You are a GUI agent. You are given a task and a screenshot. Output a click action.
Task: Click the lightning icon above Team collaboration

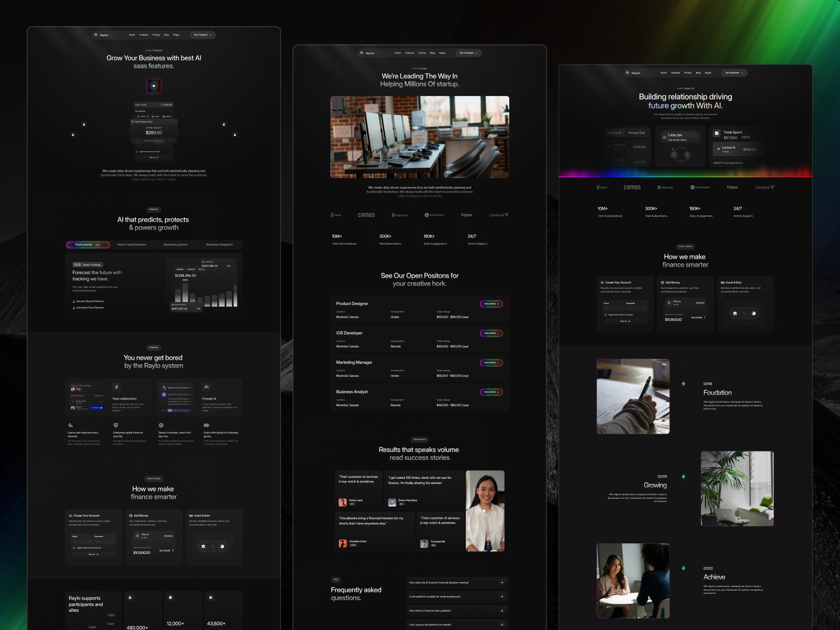click(117, 387)
